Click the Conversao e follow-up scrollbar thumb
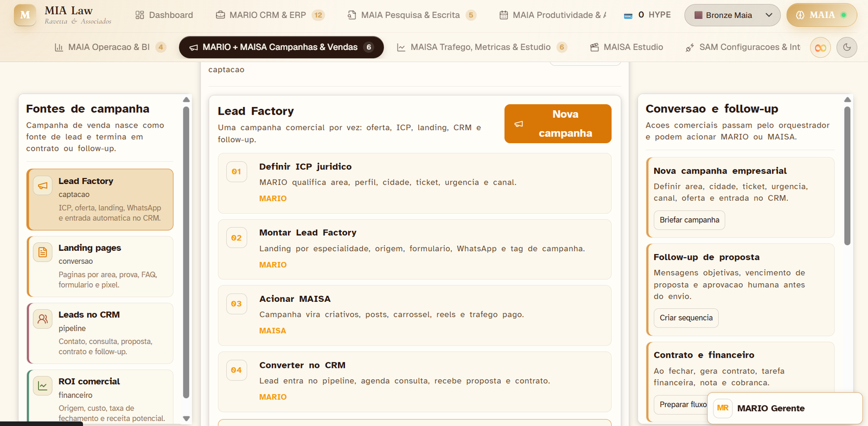This screenshot has width=868, height=426. (x=847, y=176)
